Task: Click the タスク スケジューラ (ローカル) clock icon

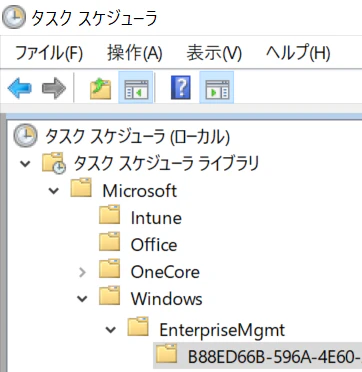Action: (x=25, y=136)
